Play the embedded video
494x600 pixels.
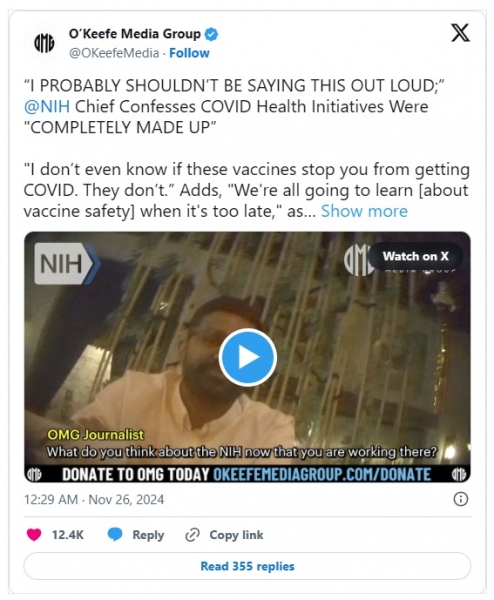pyautogui.click(x=248, y=357)
